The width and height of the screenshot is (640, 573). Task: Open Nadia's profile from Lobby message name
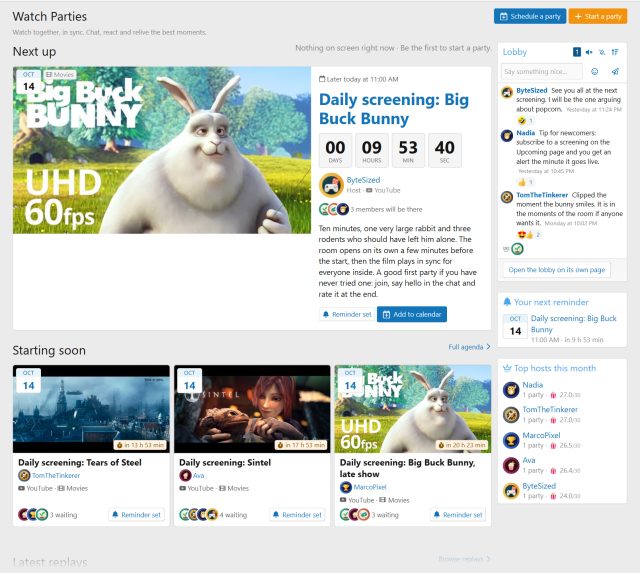click(x=525, y=133)
